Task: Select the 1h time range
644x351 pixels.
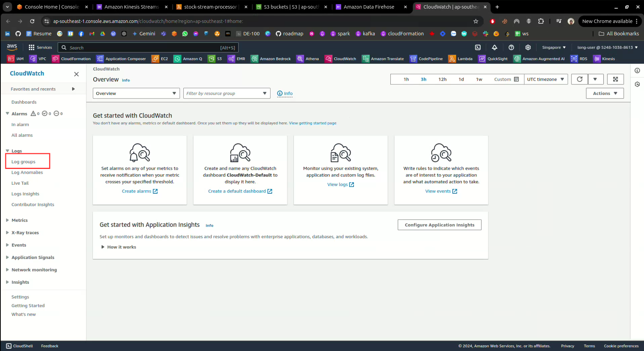Action: tap(406, 79)
